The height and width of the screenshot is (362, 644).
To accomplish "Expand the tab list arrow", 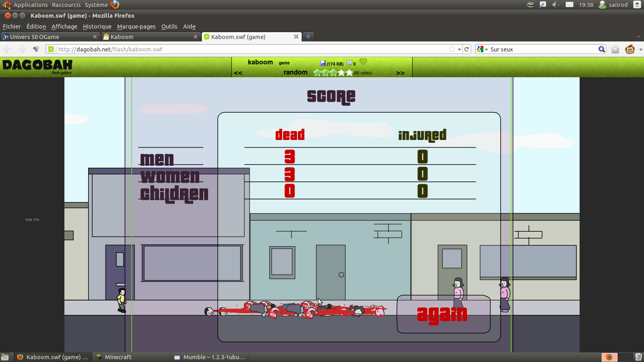I will click(638, 37).
